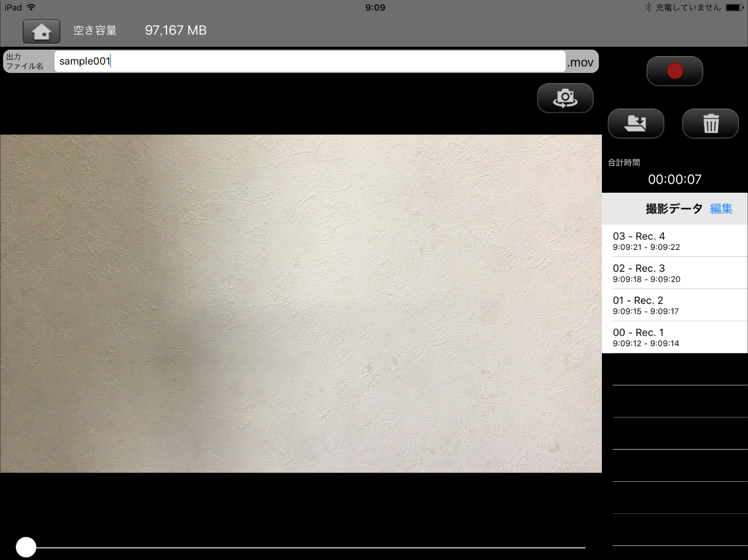Viewport: 748px width, 560px height.
Task: Delete with the trash can icon
Action: (711, 124)
